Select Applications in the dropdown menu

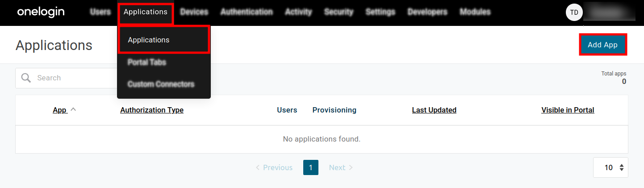click(x=149, y=40)
